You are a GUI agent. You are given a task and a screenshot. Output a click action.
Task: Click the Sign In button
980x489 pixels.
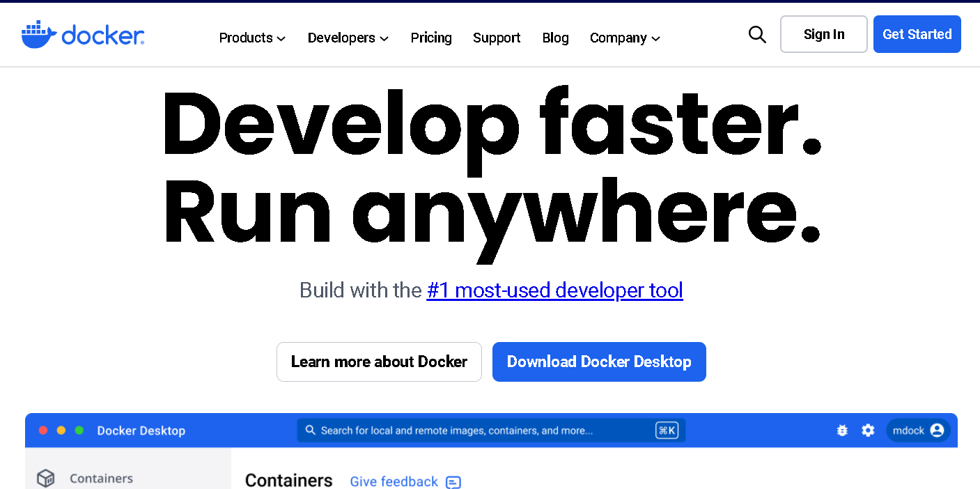coord(824,34)
